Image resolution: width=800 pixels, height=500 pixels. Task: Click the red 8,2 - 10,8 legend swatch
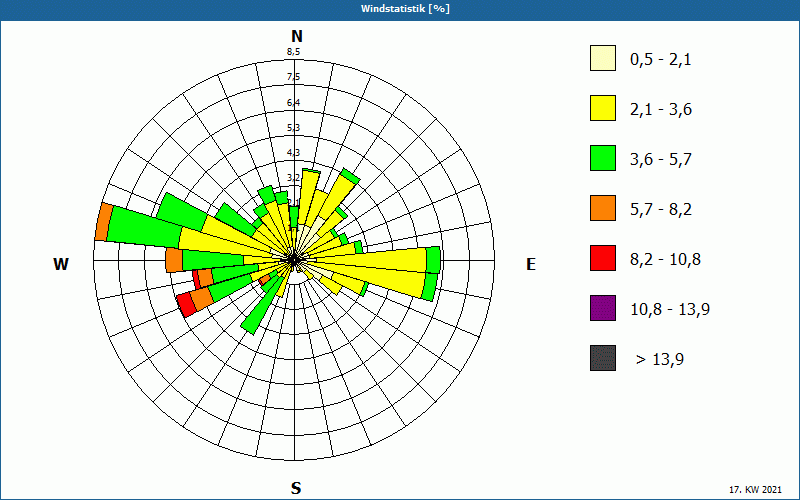[x=603, y=258]
